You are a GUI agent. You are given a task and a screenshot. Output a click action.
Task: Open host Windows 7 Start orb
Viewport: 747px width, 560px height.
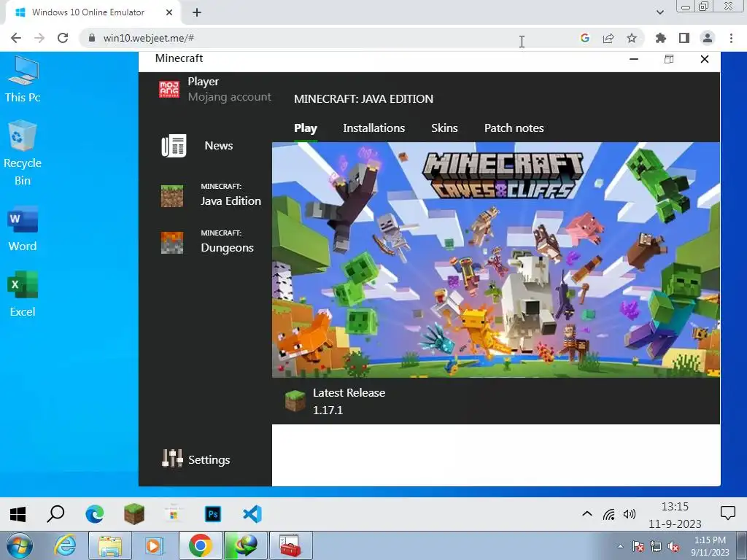[20, 546]
